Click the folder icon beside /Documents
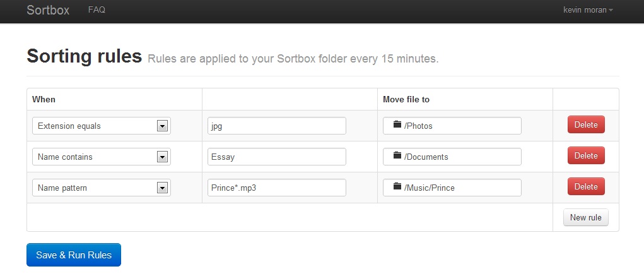The height and width of the screenshot is (276, 644). click(x=397, y=156)
